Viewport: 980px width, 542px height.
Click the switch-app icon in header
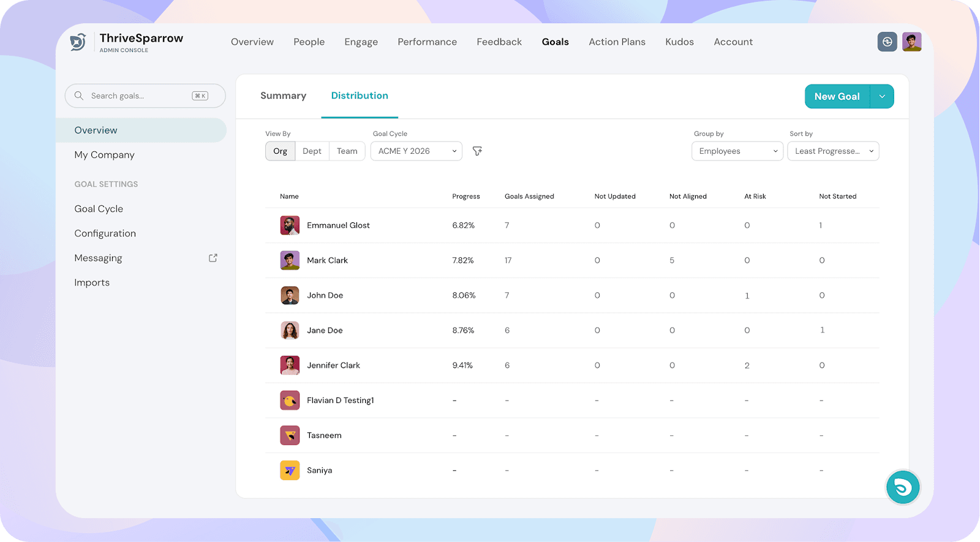click(x=887, y=42)
